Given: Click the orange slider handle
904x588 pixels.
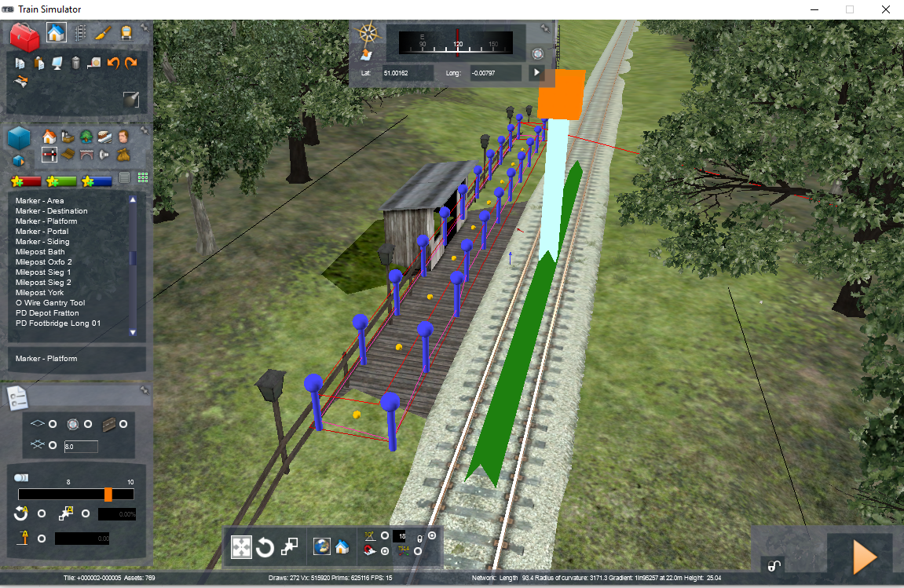Looking at the screenshot, I should [108, 495].
